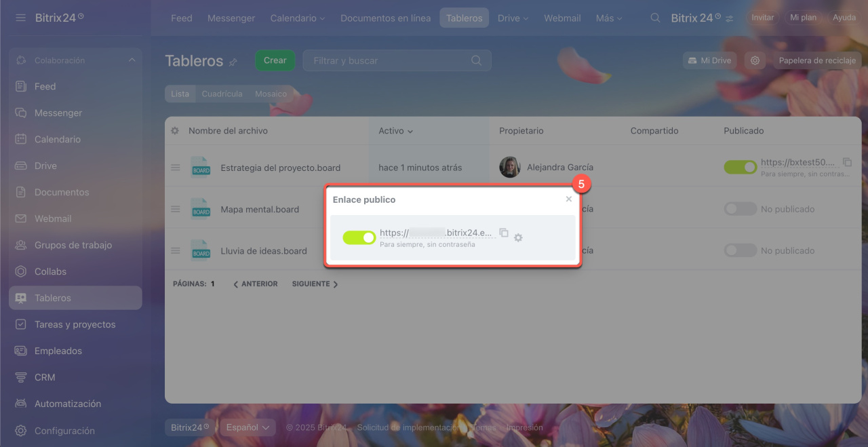
Task: Click Alejandra García's avatar photo
Action: 510,168
